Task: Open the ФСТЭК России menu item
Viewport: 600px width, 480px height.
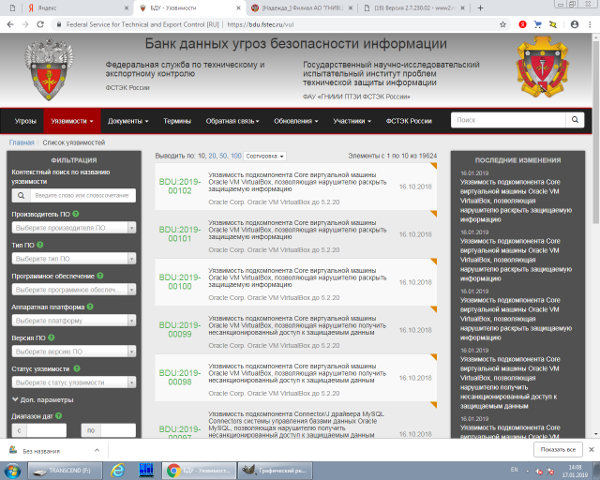Action: coord(409,121)
